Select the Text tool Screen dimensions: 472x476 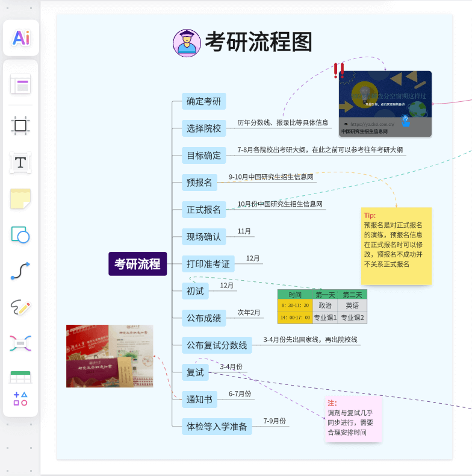click(x=20, y=162)
